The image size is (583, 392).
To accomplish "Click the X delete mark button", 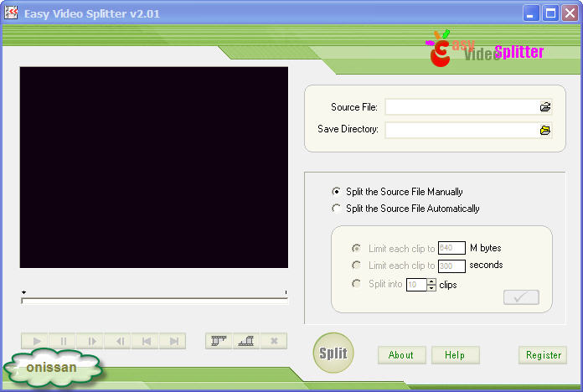I will point(273,341).
